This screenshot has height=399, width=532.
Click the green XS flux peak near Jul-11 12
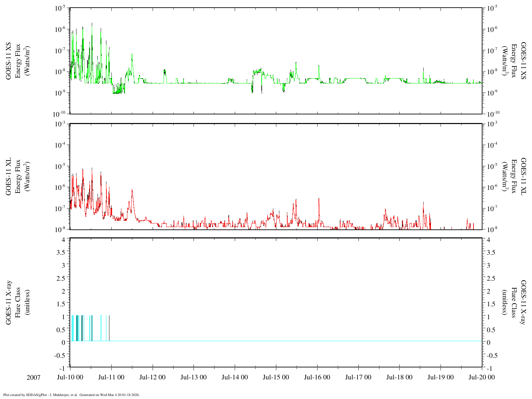[x=132, y=55]
